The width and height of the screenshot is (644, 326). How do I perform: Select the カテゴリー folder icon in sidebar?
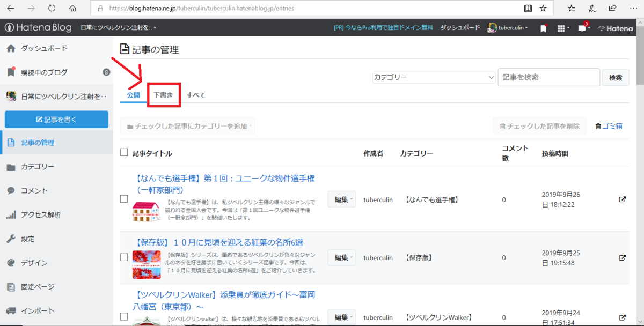pos(12,167)
